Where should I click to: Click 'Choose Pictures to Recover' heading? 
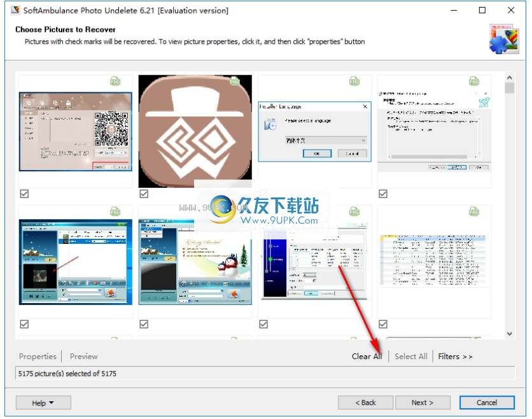(x=66, y=29)
